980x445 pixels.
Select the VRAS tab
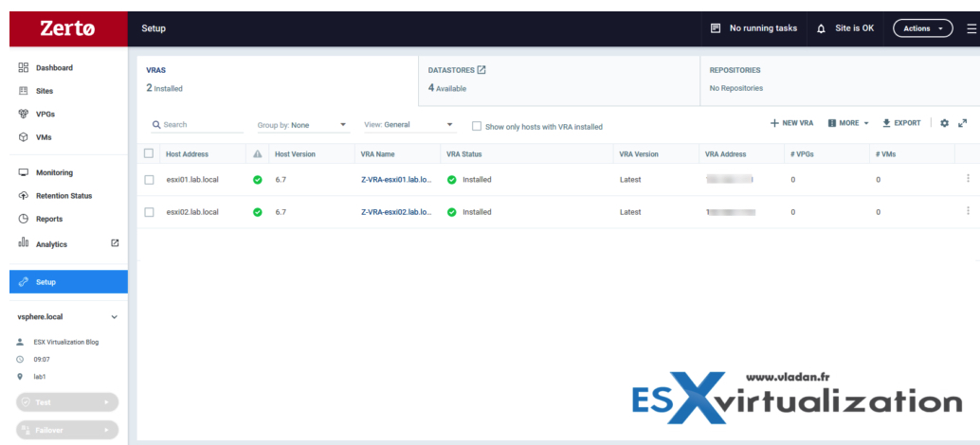click(278, 80)
